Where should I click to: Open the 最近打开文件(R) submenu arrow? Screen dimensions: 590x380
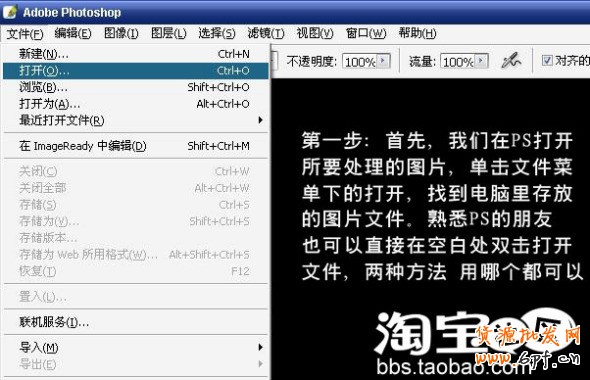point(260,120)
